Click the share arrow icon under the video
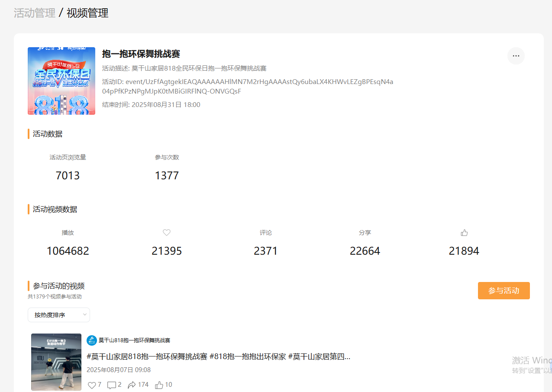Screen dimensions: 552x392 [132, 385]
